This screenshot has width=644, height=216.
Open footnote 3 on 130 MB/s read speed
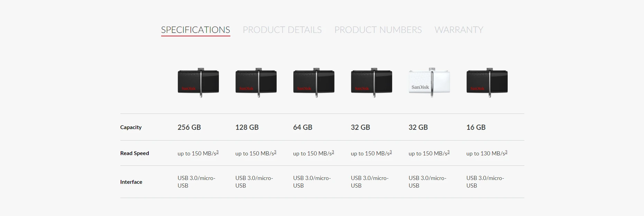click(x=506, y=152)
